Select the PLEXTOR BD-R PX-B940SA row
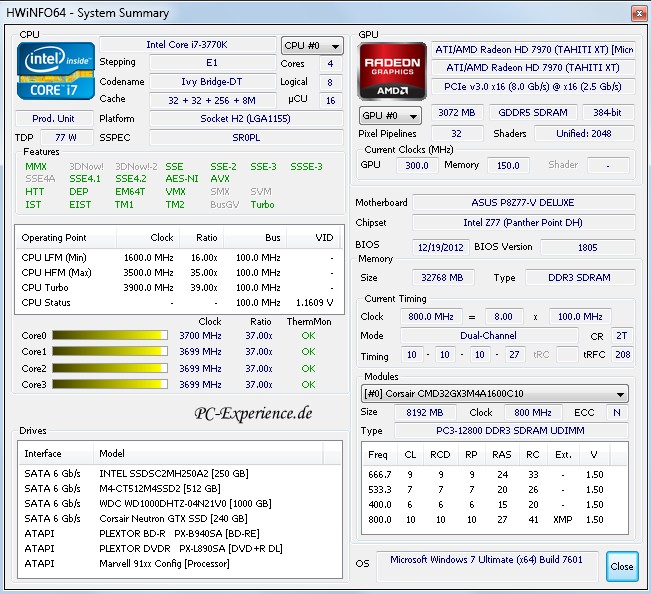The width and height of the screenshot is (651, 594). point(180,533)
